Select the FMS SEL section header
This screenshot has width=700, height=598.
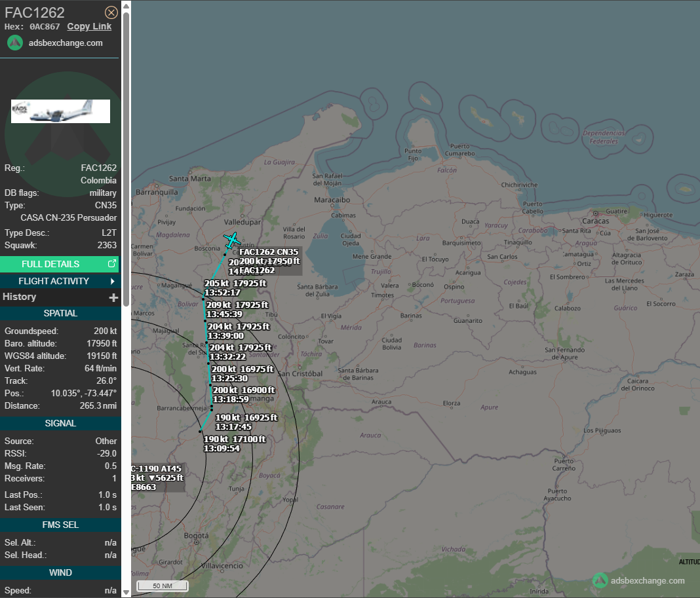(60, 525)
